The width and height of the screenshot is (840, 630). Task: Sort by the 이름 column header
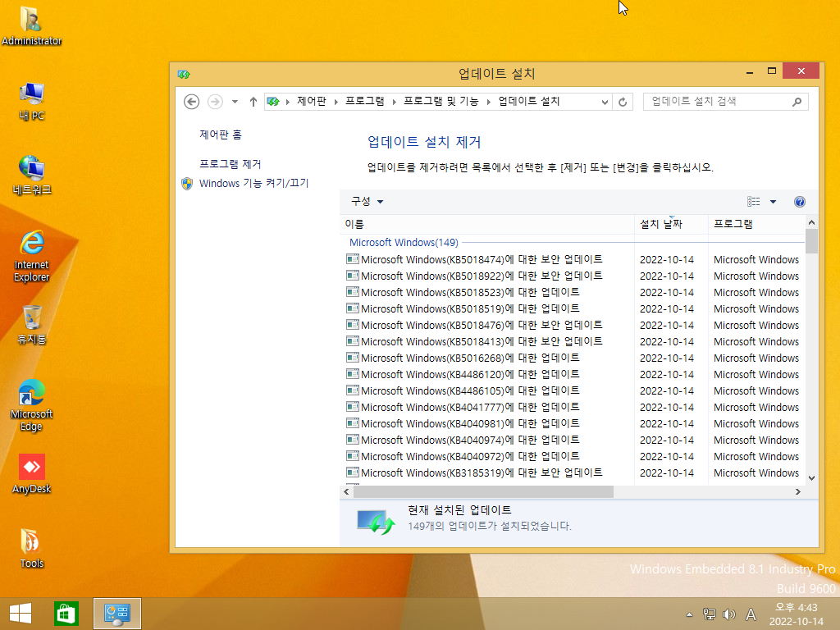487,224
